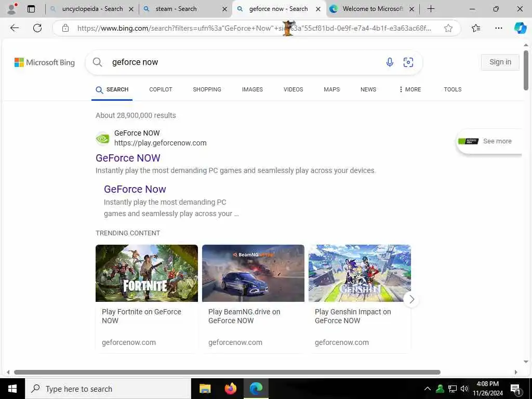The width and height of the screenshot is (532, 399).
Task: Go back using the back arrow
Action: 14,28
